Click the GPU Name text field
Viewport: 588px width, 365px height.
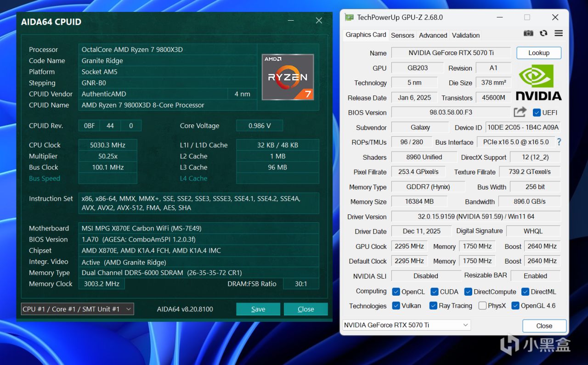[x=451, y=53]
